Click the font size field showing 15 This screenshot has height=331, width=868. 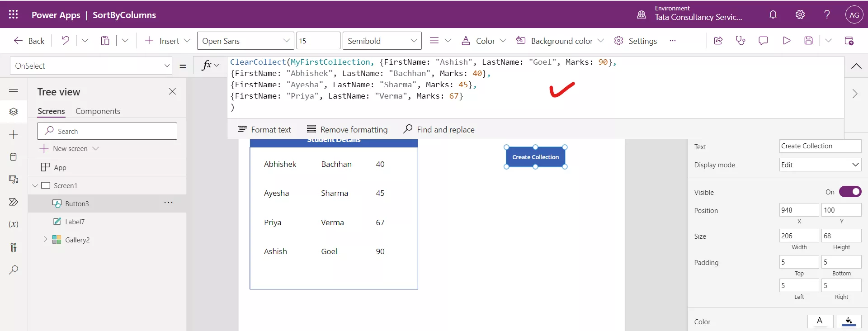pos(318,41)
